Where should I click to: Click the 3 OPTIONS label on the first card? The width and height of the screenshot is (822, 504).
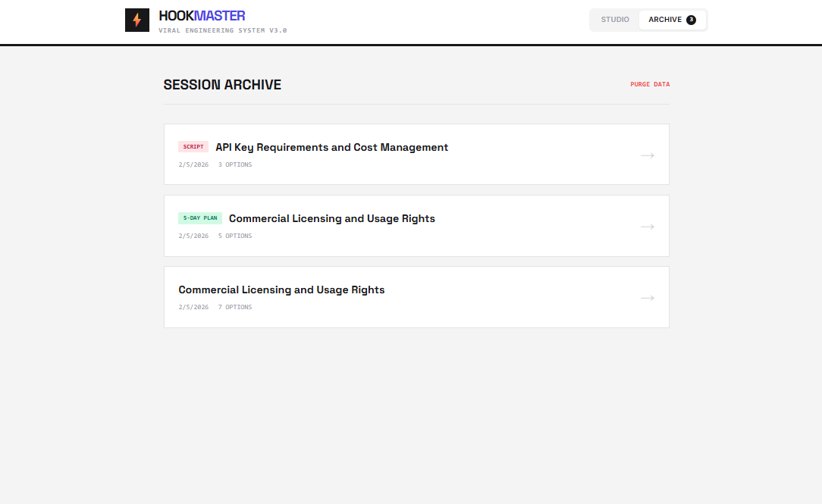click(x=235, y=164)
